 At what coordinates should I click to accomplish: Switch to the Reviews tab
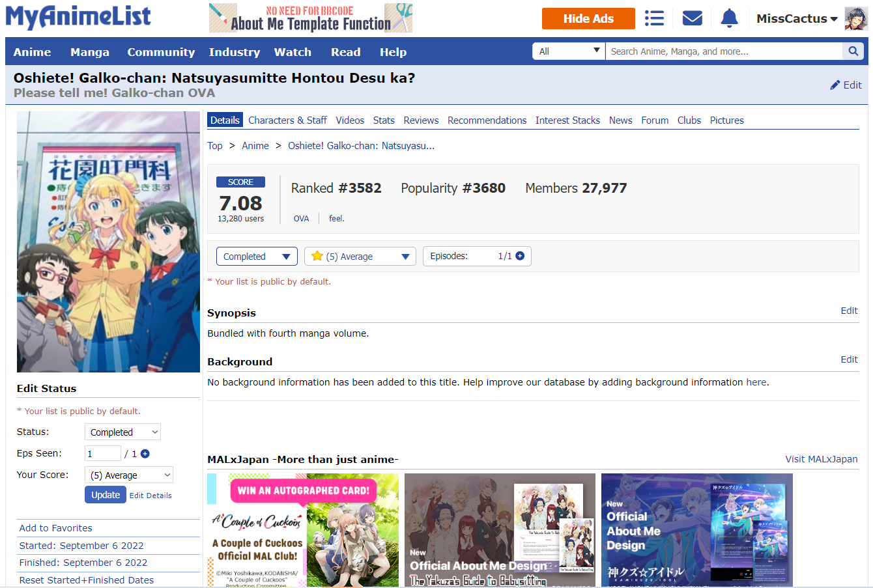(x=421, y=120)
